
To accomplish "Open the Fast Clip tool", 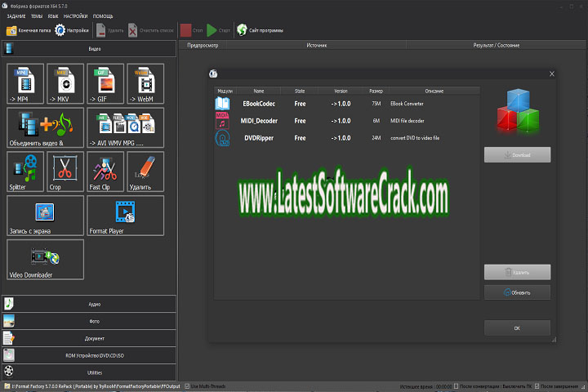I will (105, 171).
